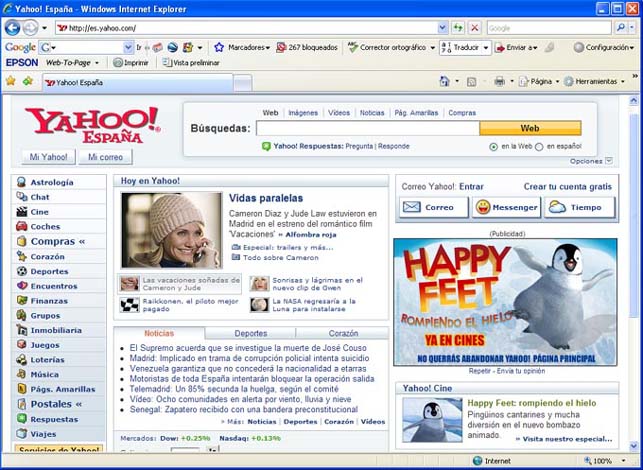Open the Juegos dice icon
Image resolution: width=643 pixels, height=470 pixels.
pos(21,345)
